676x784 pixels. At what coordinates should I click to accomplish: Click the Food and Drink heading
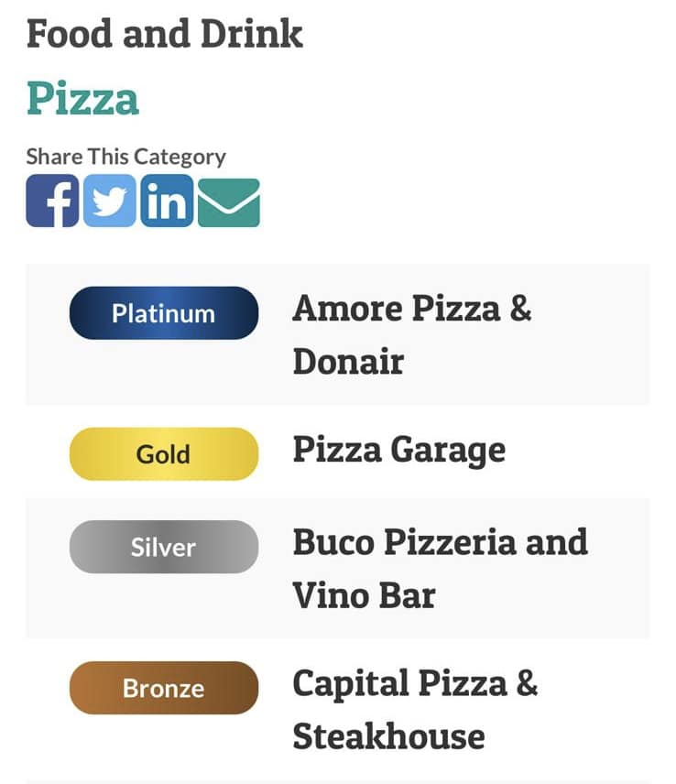point(165,34)
